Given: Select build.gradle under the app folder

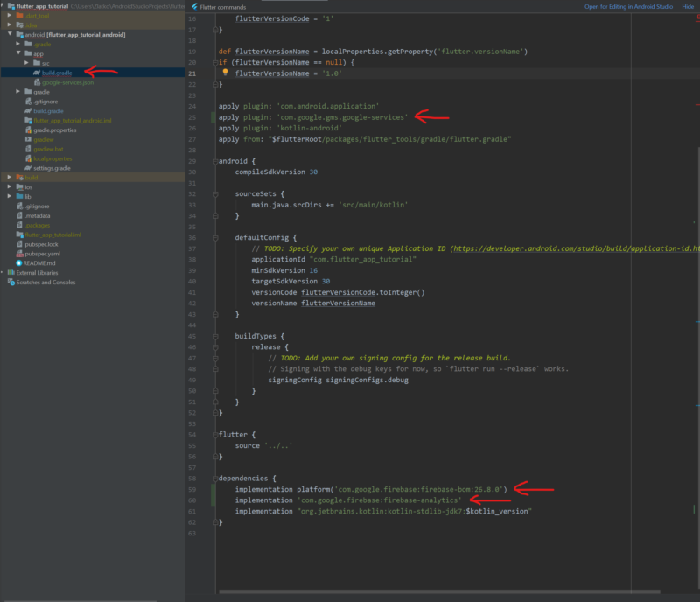Looking at the screenshot, I should [57, 73].
